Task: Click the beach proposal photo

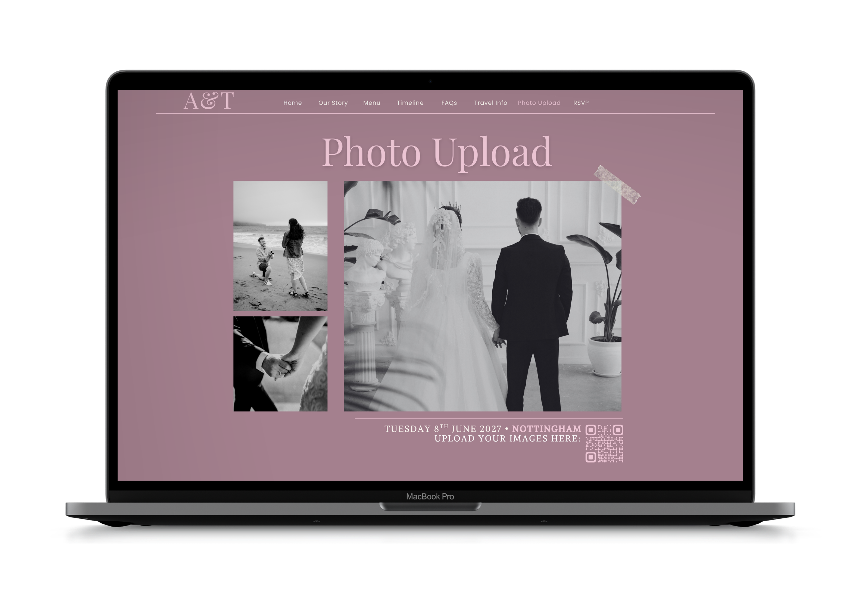Action: click(x=280, y=246)
